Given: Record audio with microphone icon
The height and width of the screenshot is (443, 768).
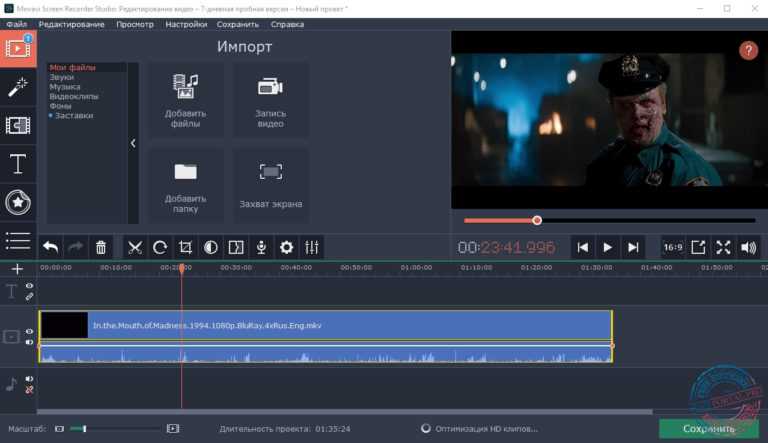Looking at the screenshot, I should (261, 247).
